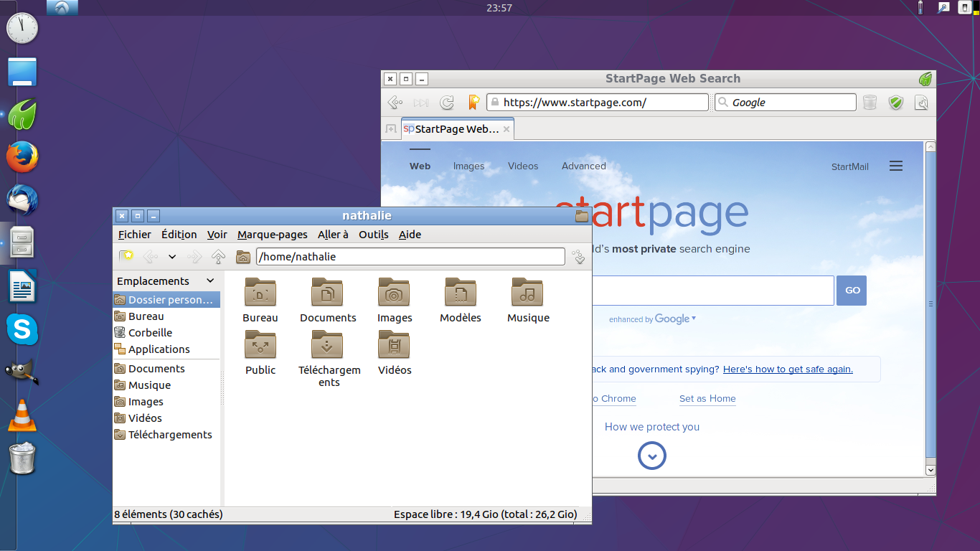Select Dossier personnel in sidebar
This screenshot has width=980, height=551.
[166, 300]
